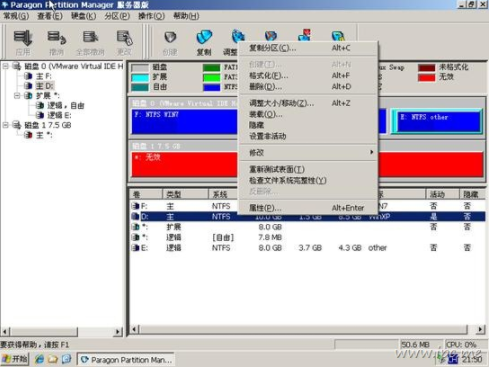The width and height of the screenshot is (493, 371).
Task: Open the 修改 submenu arrow
Action: click(x=371, y=152)
